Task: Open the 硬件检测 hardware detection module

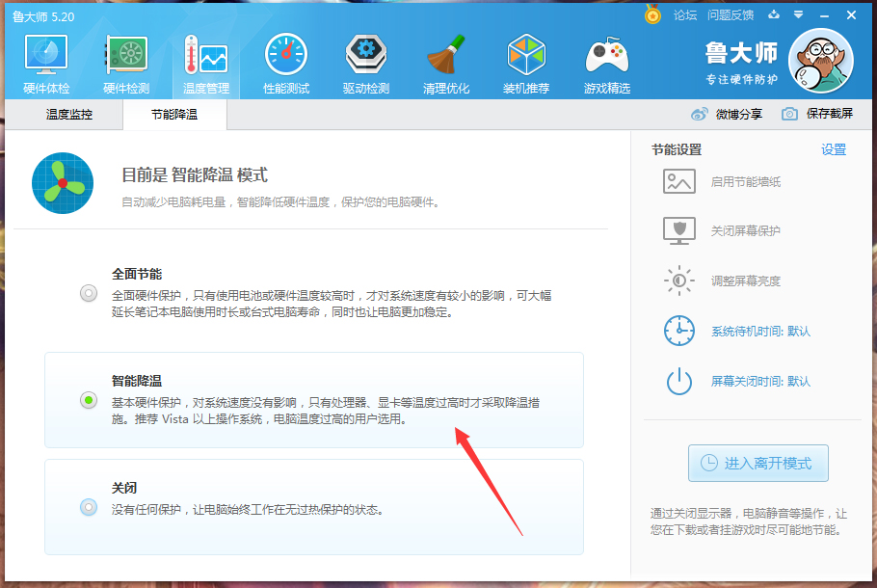Action: pos(126,64)
